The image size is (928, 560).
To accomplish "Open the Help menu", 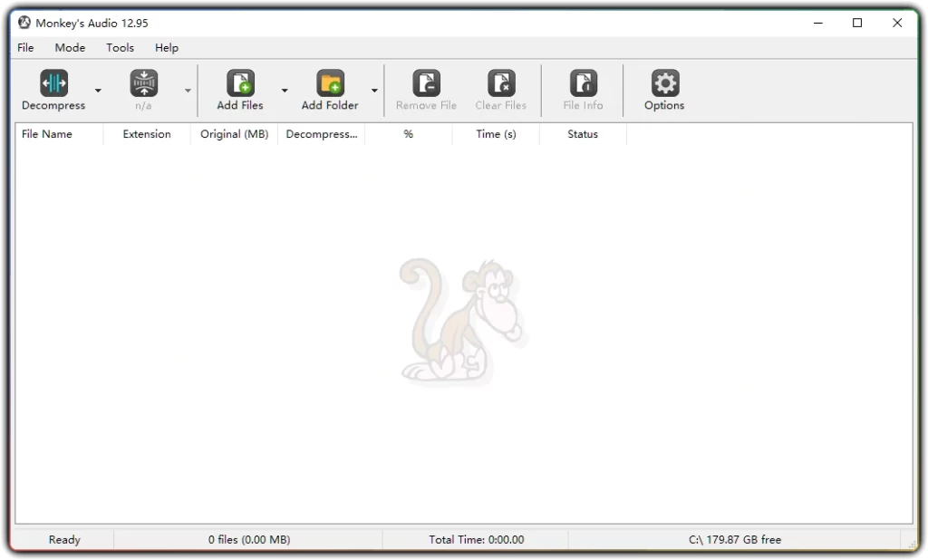I will click(x=167, y=47).
